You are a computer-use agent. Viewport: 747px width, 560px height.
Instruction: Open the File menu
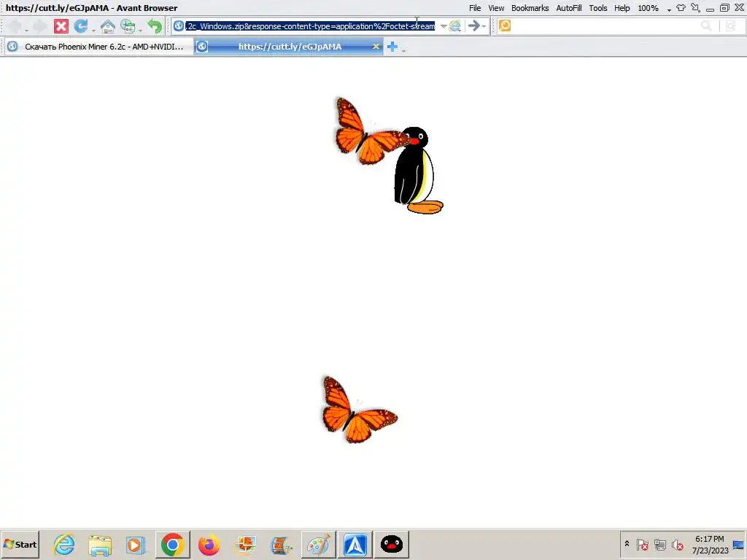click(x=475, y=8)
